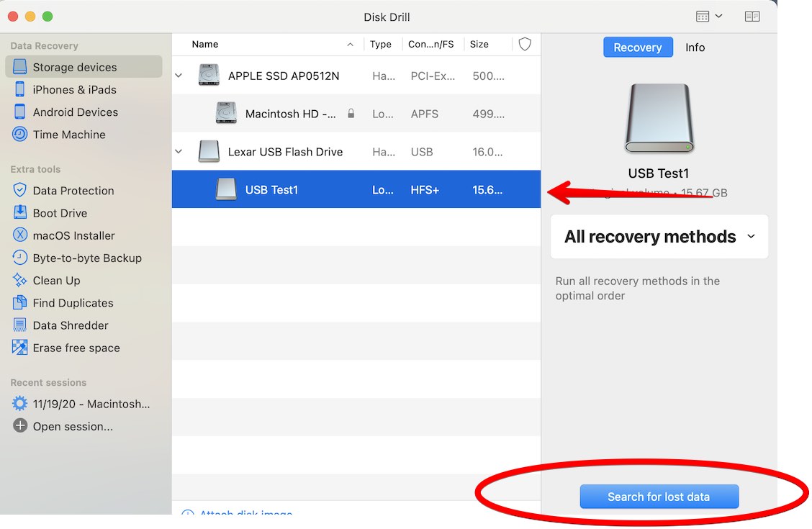Open iPhones & iPads section

(74, 89)
